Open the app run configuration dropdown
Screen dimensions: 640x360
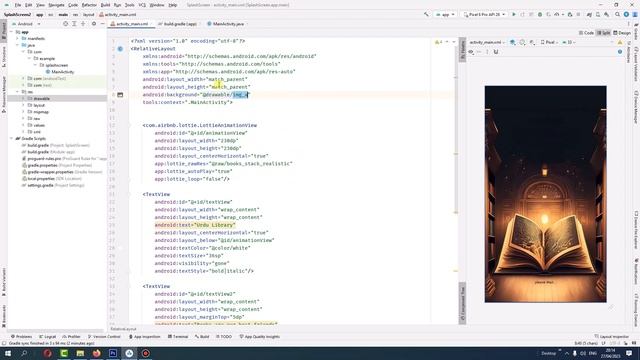click(445, 14)
